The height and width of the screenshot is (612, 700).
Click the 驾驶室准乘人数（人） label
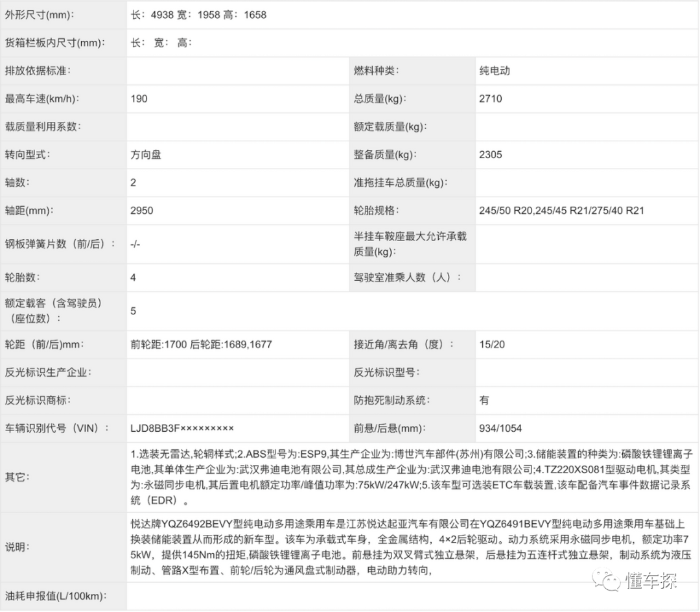point(407,277)
